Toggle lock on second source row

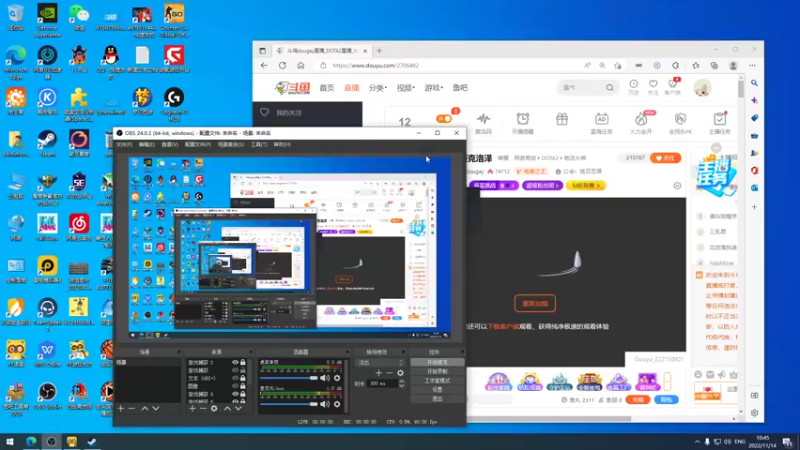tap(243, 370)
